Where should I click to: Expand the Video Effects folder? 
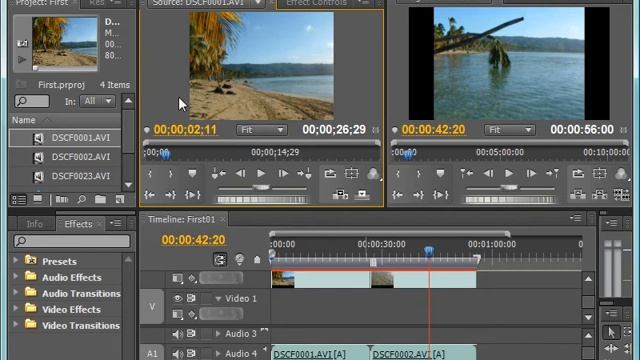(x=16, y=308)
